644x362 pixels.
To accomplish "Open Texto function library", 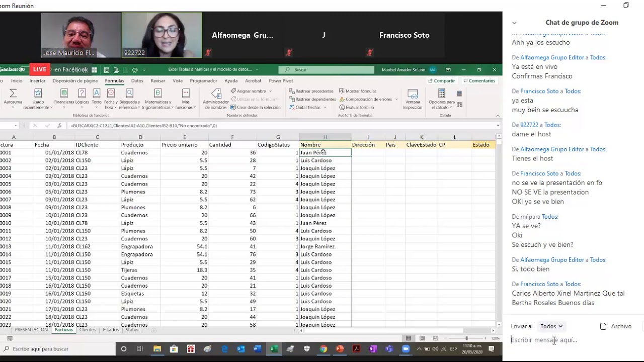I will (x=96, y=98).
